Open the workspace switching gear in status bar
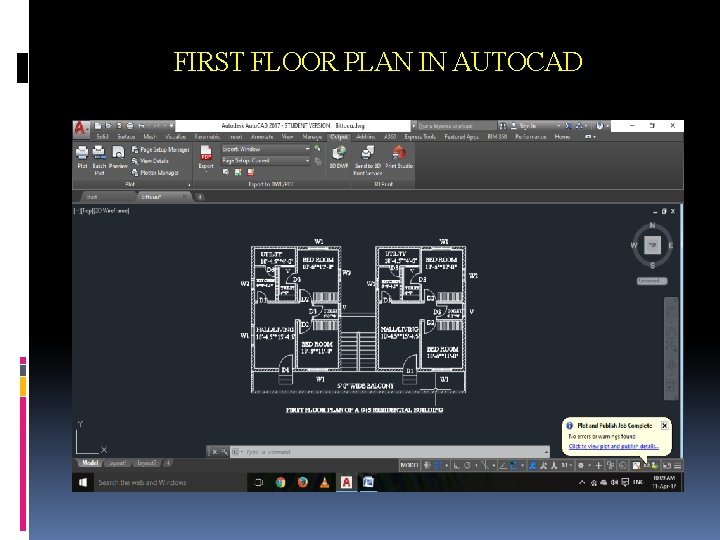The width and height of the screenshot is (720, 540). pos(581,465)
